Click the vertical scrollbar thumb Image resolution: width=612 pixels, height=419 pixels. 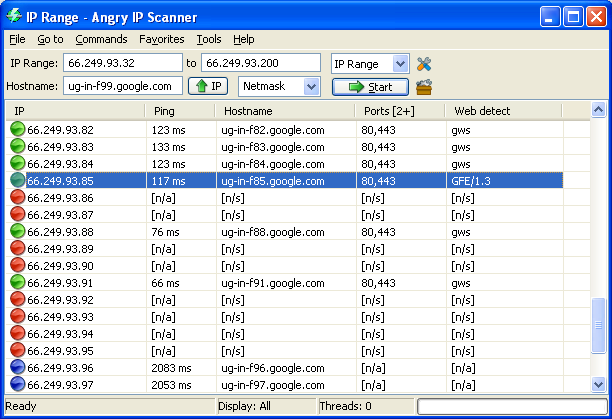[598, 325]
